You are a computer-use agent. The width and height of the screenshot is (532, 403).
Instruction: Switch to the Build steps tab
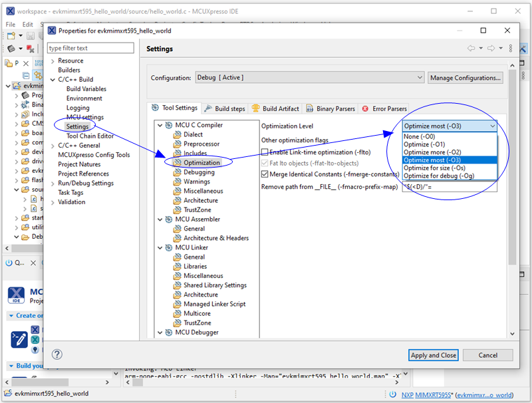(x=225, y=108)
